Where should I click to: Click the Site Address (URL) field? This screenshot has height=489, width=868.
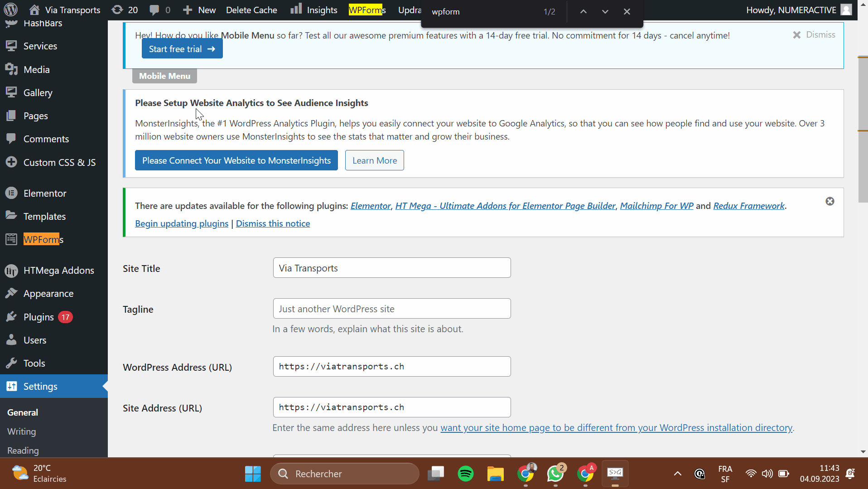[392, 407]
